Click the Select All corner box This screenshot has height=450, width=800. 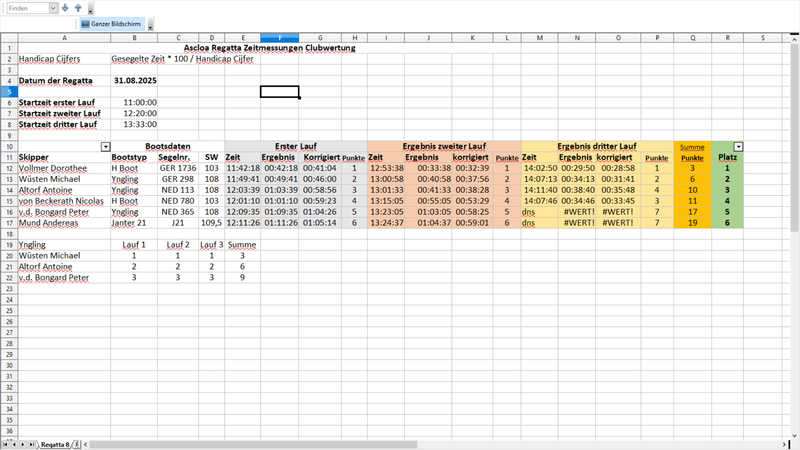tap(9, 38)
